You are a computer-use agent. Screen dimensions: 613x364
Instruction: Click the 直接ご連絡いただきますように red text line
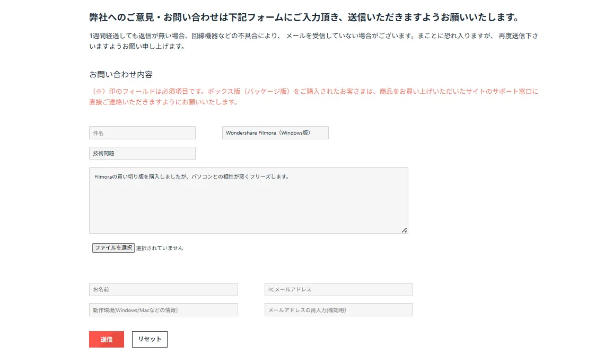tap(163, 102)
